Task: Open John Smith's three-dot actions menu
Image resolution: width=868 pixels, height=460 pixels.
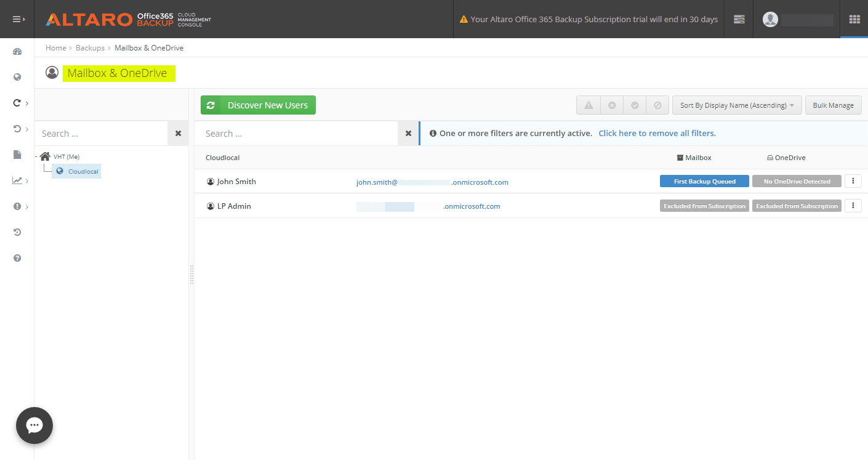Action: (x=853, y=181)
